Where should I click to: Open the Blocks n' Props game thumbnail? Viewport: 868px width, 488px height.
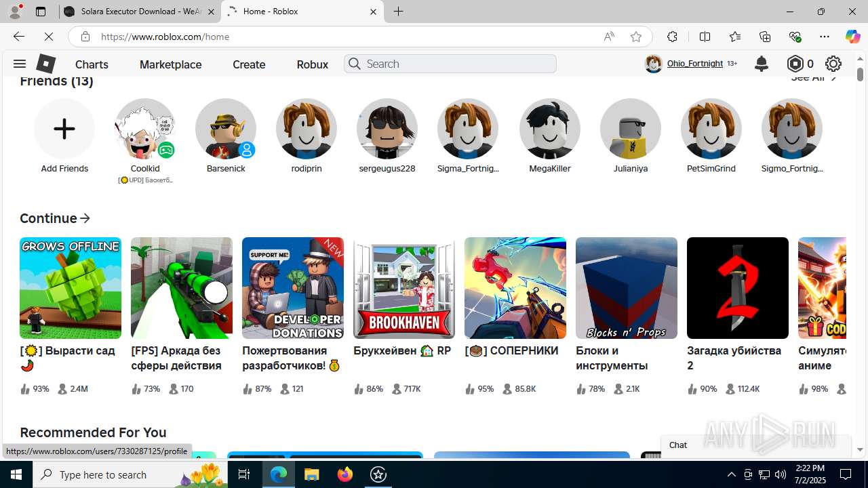[x=627, y=288]
